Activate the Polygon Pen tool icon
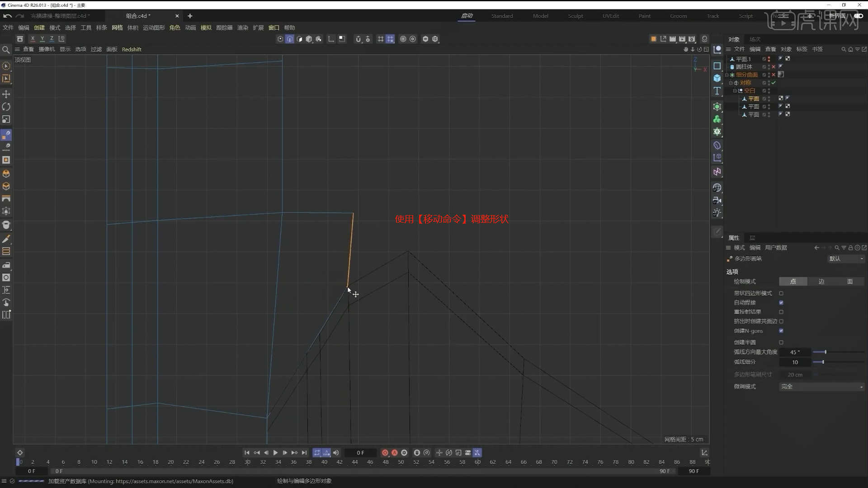The width and height of the screenshot is (868, 488). point(6,135)
